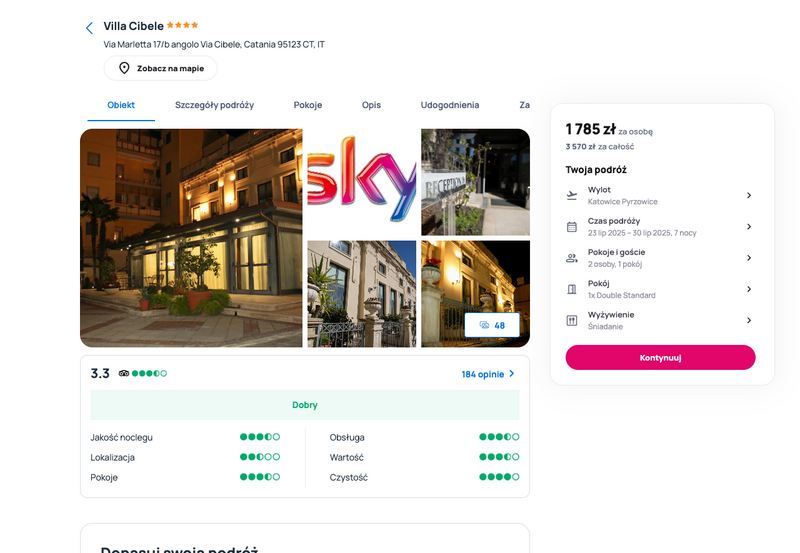The image size is (800, 553).
Task: Go back using the blue back arrow
Action: 89,28
